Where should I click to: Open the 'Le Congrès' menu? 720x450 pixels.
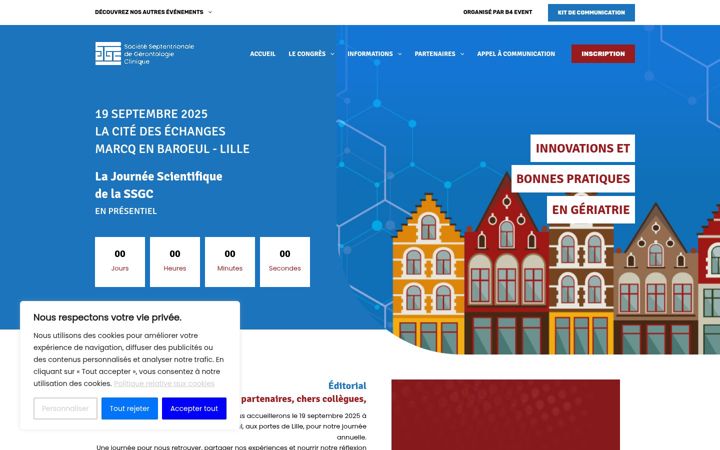point(307,54)
